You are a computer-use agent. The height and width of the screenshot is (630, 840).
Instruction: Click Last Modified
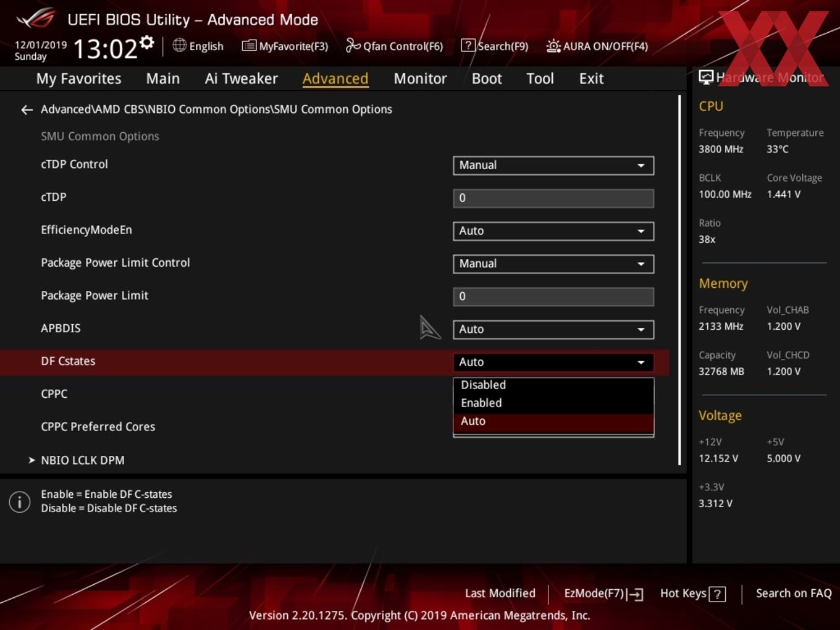tap(500, 594)
